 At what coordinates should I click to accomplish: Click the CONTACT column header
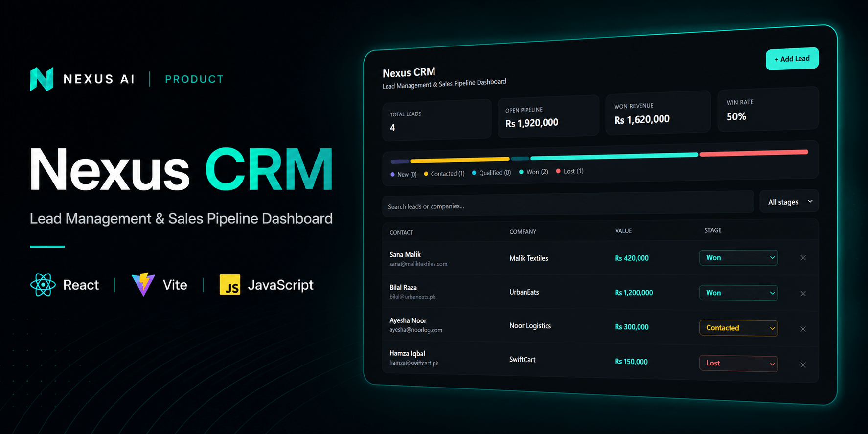click(x=401, y=232)
